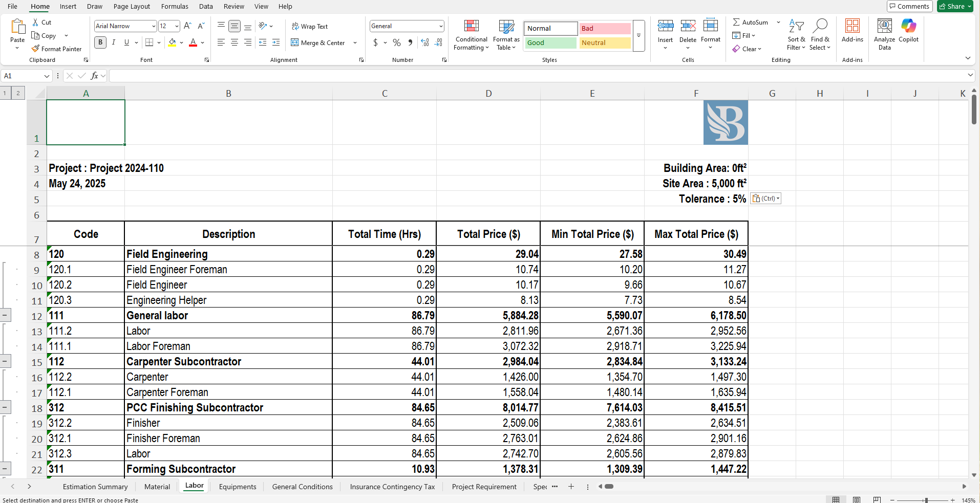Viewport: 980px width, 503px height.
Task: Open the Format as Table gallery
Action: coord(506,35)
